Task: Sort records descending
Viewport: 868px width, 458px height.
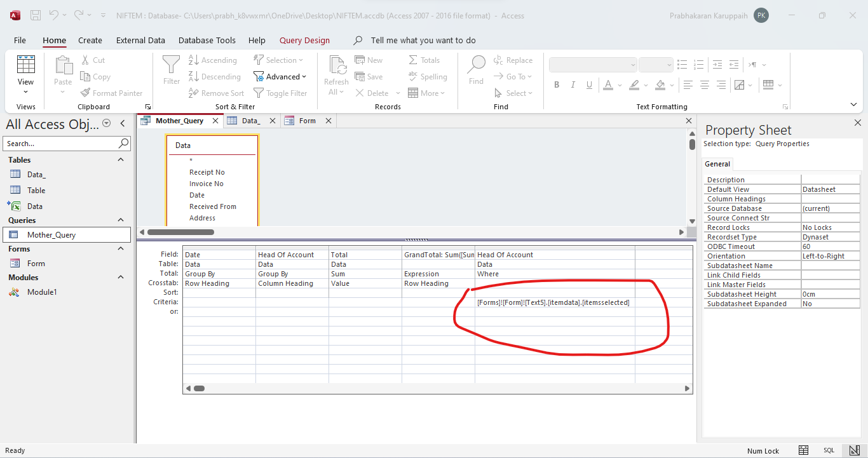Action: coord(215,76)
